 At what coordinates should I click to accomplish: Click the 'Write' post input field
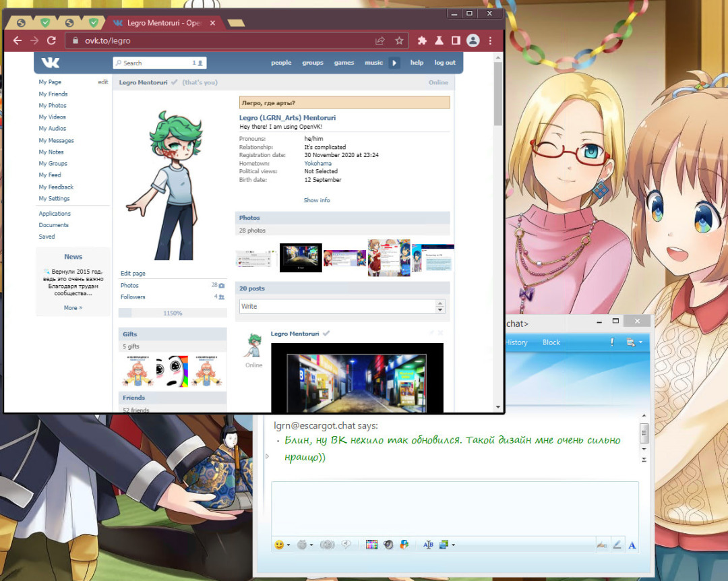(337, 306)
